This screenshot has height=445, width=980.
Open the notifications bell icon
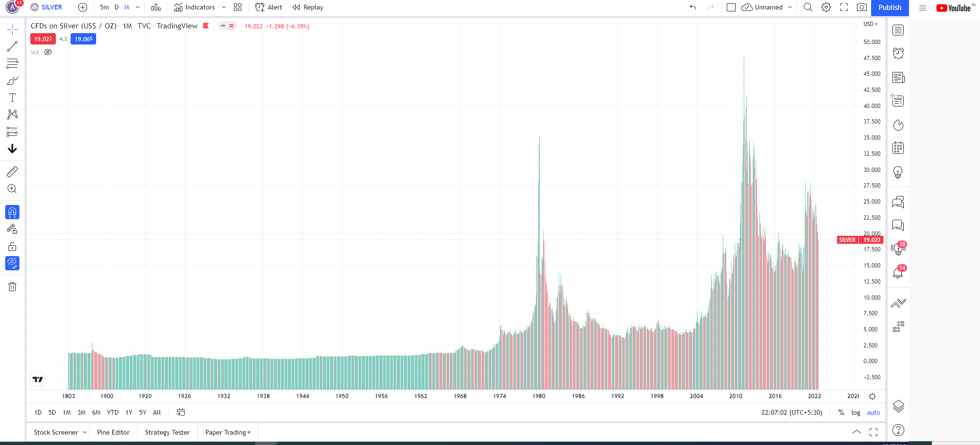coord(898,272)
